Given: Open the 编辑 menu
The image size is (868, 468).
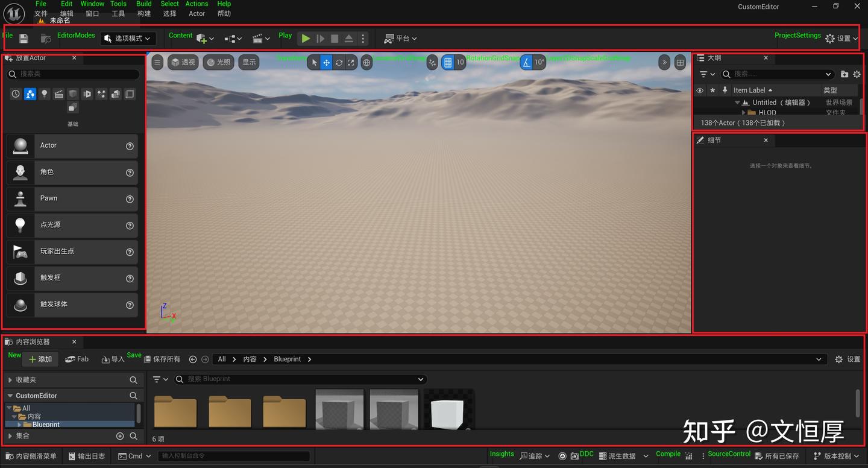Looking at the screenshot, I should point(66,14).
